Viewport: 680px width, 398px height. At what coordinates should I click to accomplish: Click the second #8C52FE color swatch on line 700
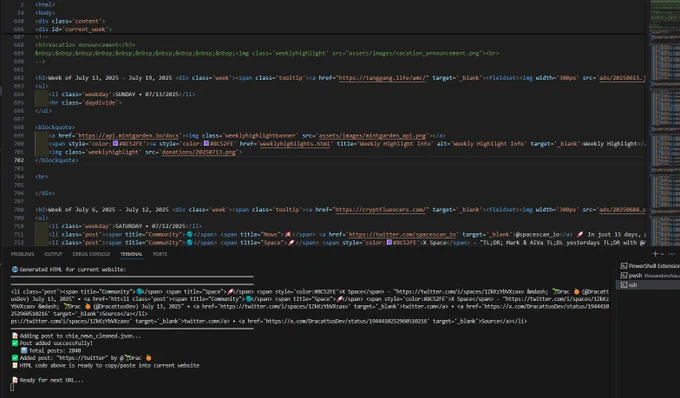click(x=206, y=144)
